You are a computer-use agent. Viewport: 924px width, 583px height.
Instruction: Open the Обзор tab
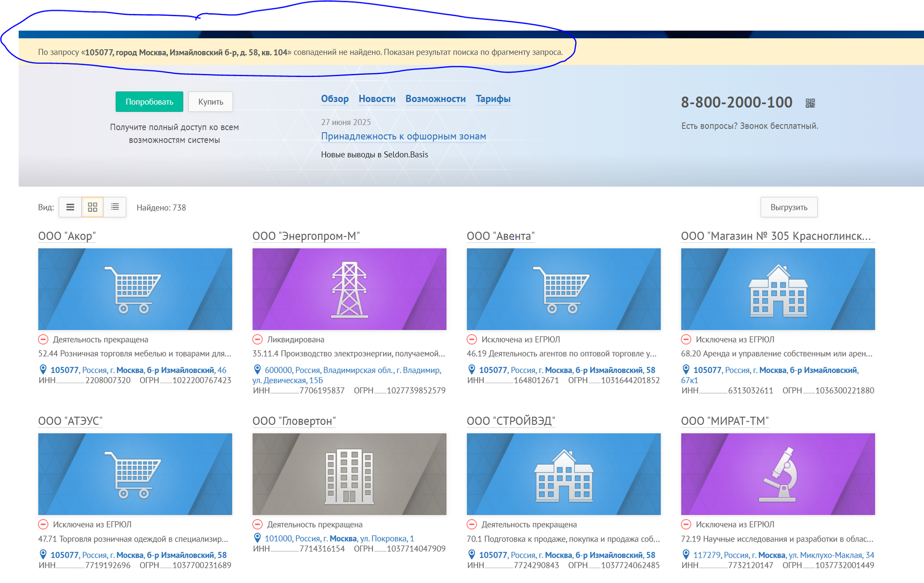(x=335, y=99)
